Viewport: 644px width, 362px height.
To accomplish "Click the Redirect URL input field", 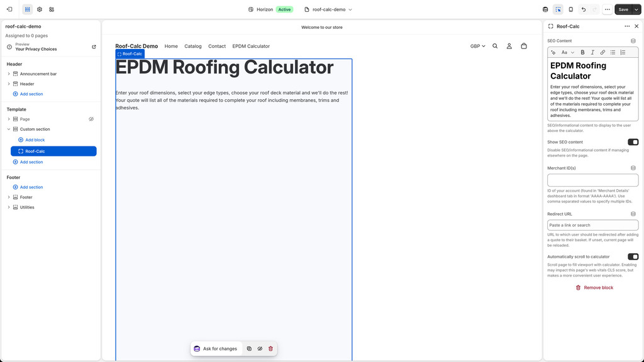I will pos(592,225).
